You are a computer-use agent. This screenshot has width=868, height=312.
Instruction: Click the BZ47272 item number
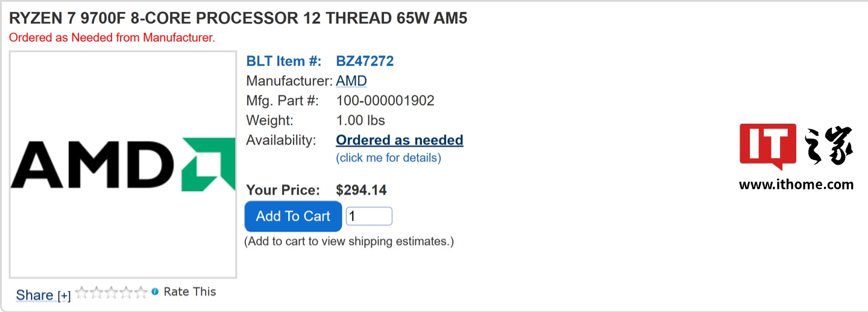click(x=365, y=61)
